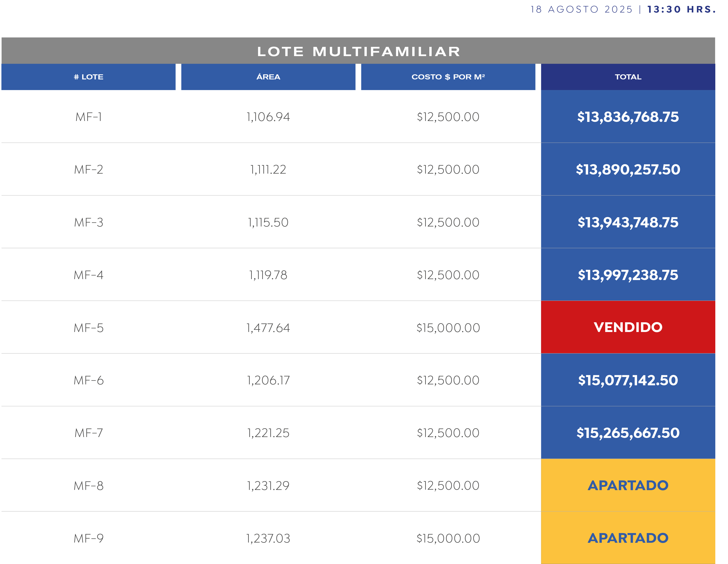Click the $15,000.00 cost in MF-5 row
This screenshot has height=564, width=728.
point(448,328)
